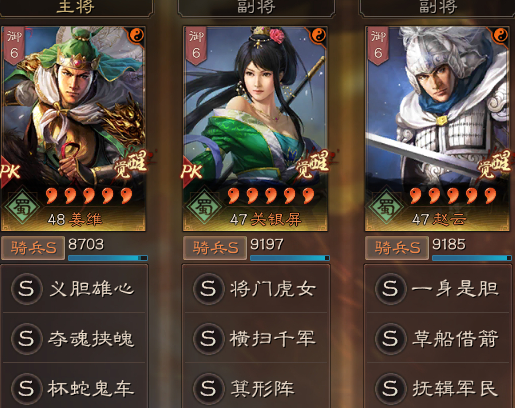Image resolution: width=515 pixels, height=408 pixels.
Task: Click the yin-yang icon on 赵云's card
Action: coord(500,35)
